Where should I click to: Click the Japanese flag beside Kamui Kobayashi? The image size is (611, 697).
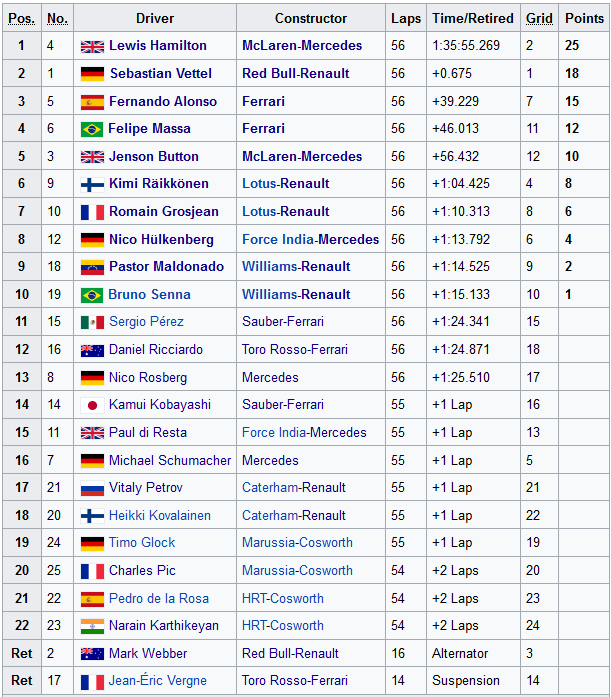[x=92, y=405]
